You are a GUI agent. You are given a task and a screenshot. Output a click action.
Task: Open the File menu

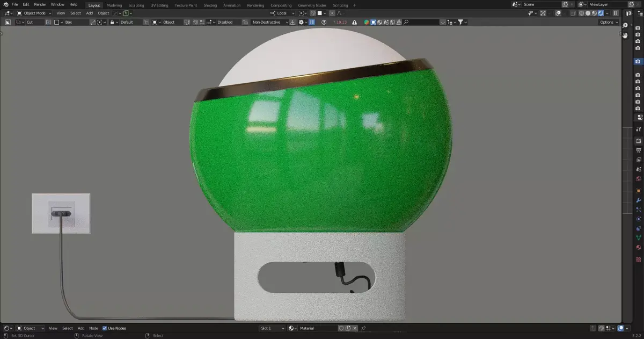tap(15, 4)
